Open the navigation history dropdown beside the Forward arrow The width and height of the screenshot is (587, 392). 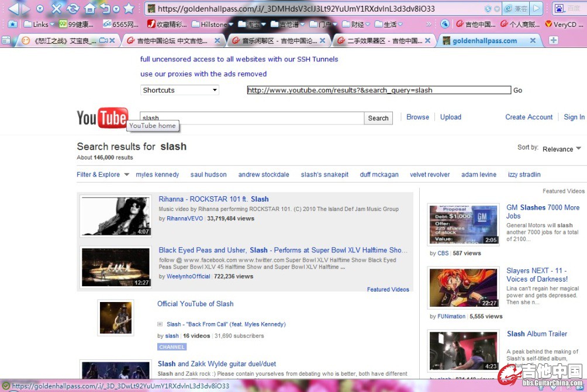coord(40,9)
